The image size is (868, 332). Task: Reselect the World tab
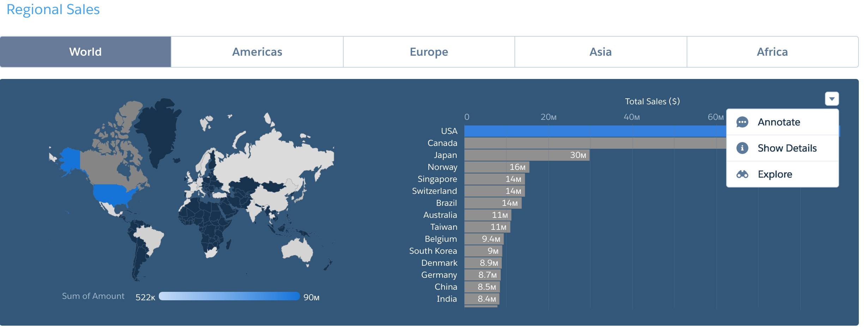coord(85,52)
